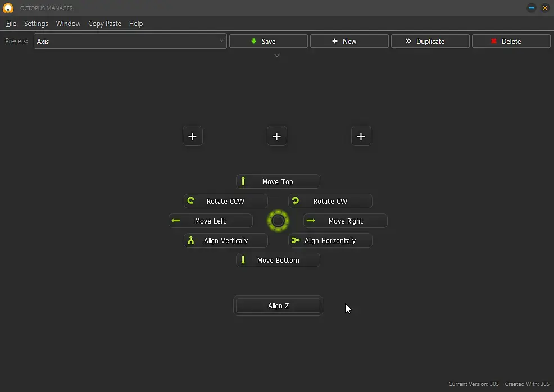Open the Copy Paste menu

[105, 24]
